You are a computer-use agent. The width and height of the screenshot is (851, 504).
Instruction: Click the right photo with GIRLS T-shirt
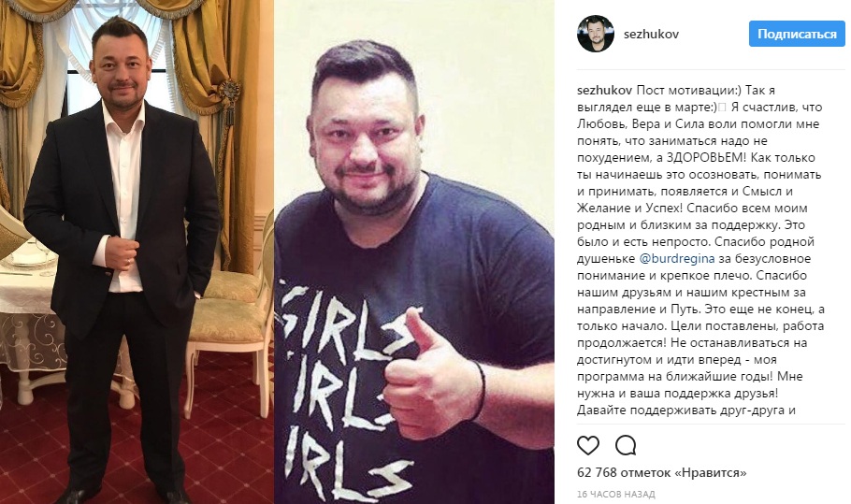[414, 252]
